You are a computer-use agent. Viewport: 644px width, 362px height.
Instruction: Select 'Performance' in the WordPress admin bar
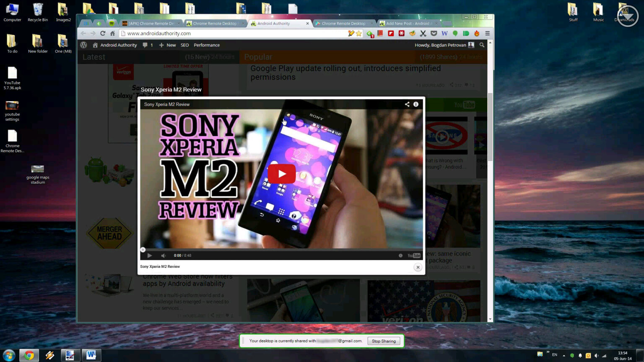pos(206,45)
